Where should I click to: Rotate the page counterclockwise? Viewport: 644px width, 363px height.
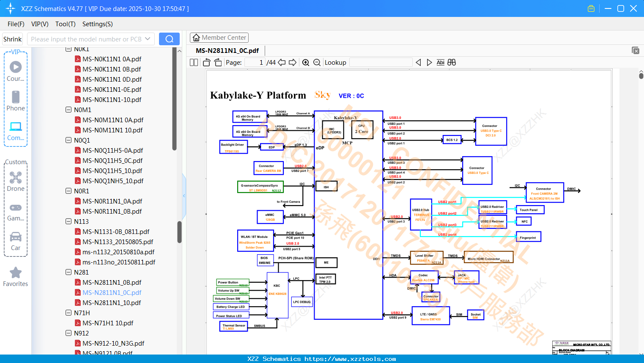[207, 63]
